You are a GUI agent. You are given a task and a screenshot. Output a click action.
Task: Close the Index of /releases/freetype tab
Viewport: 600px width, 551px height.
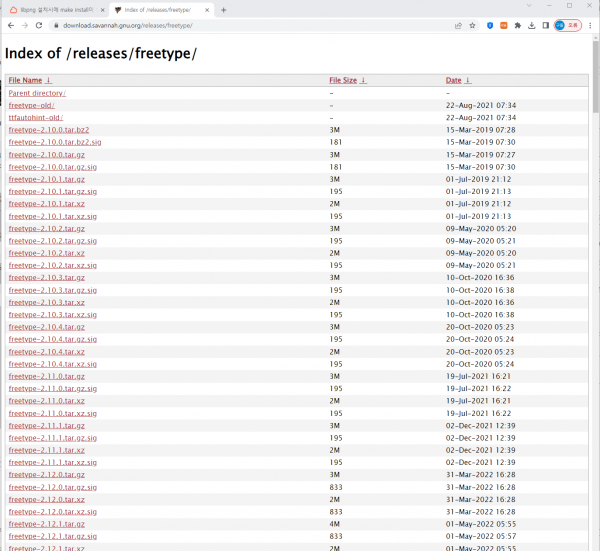207,10
